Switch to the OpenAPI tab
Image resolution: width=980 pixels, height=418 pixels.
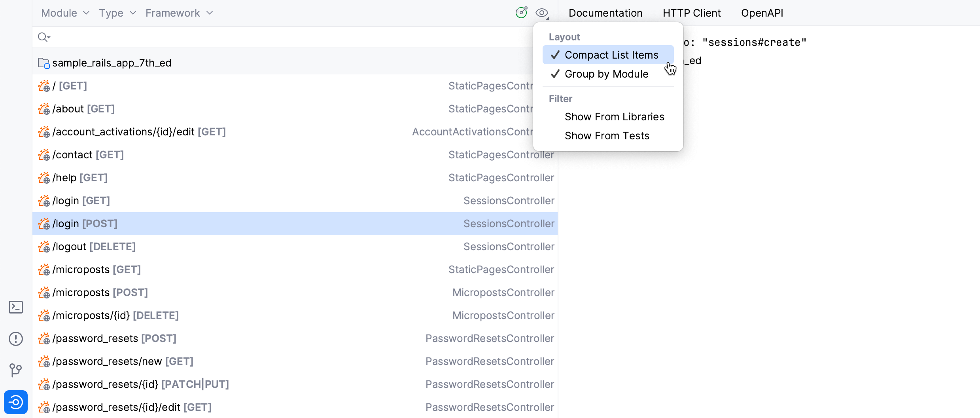click(762, 13)
